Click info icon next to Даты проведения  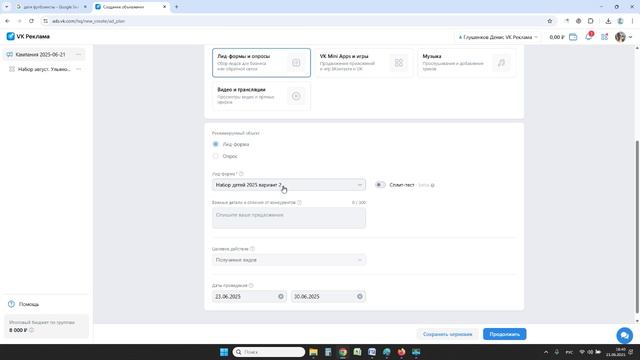click(251, 286)
